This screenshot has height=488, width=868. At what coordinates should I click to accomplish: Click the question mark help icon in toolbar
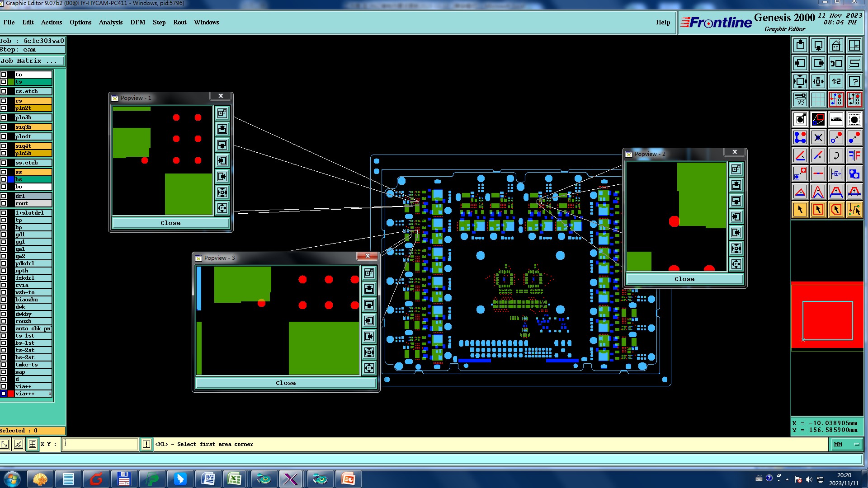854,82
